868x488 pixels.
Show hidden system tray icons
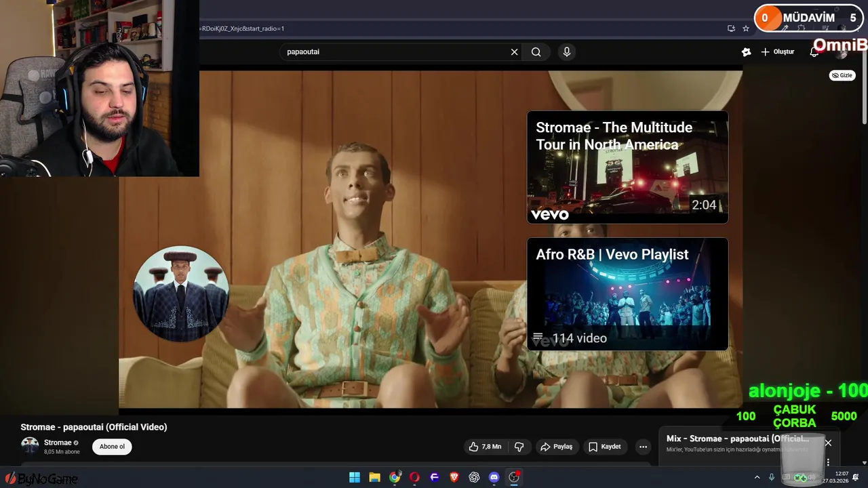pos(757,477)
